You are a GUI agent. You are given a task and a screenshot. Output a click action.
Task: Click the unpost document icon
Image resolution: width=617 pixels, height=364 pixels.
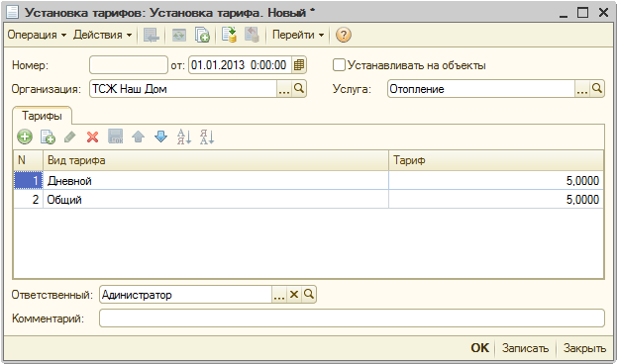(252, 35)
